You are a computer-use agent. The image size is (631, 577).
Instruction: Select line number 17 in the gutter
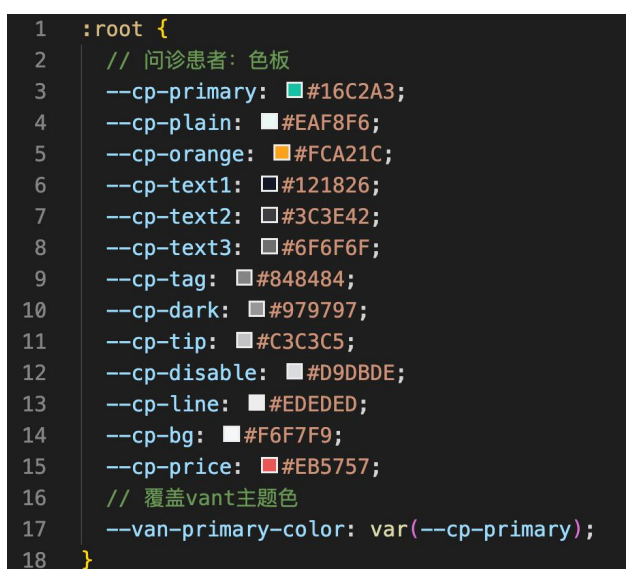coord(34,527)
